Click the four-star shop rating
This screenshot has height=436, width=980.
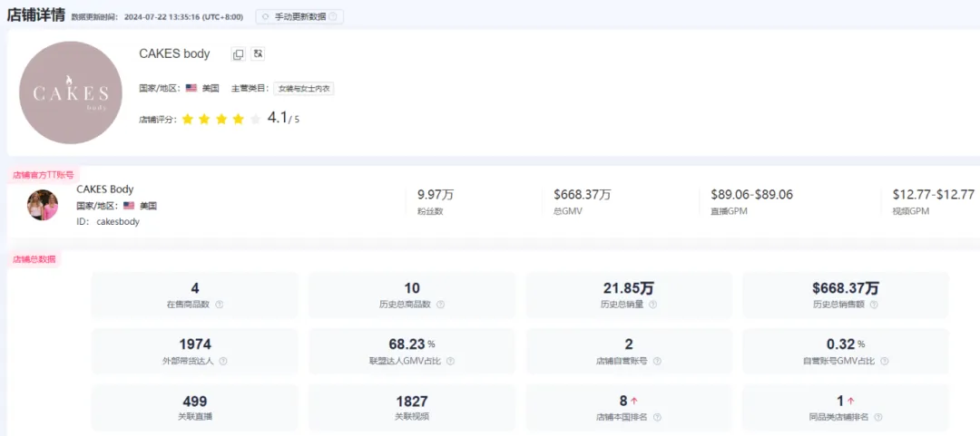[221, 119]
